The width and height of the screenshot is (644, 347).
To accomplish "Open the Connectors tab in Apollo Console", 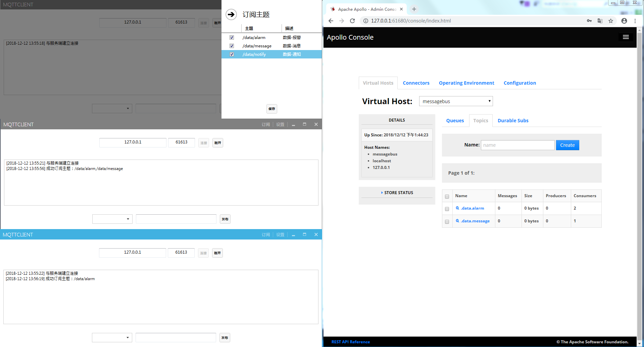I will [x=416, y=83].
